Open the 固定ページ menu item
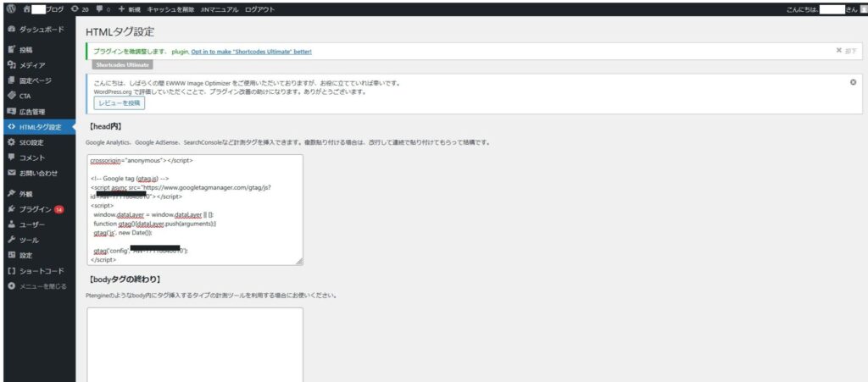Screen dimensions: 868x382 pos(37,80)
